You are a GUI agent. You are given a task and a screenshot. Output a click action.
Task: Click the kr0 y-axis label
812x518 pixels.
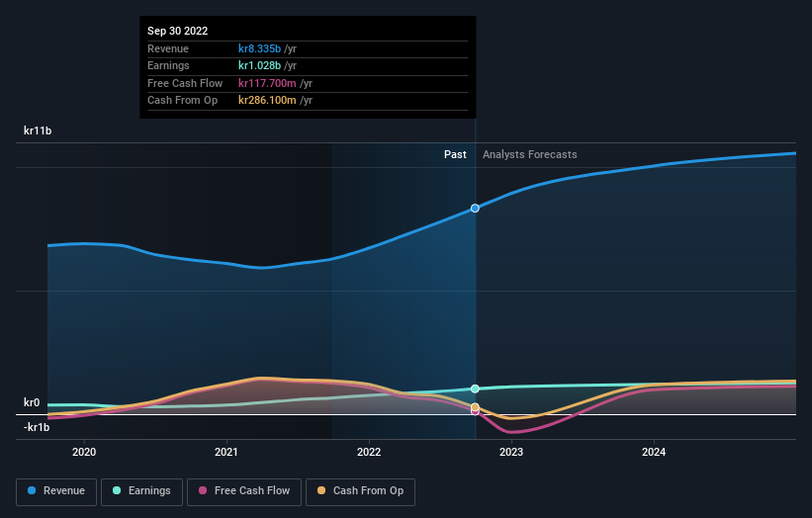(32, 402)
